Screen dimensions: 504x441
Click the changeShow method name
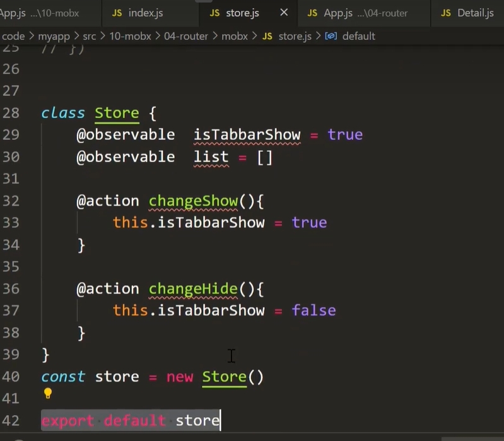pos(193,201)
